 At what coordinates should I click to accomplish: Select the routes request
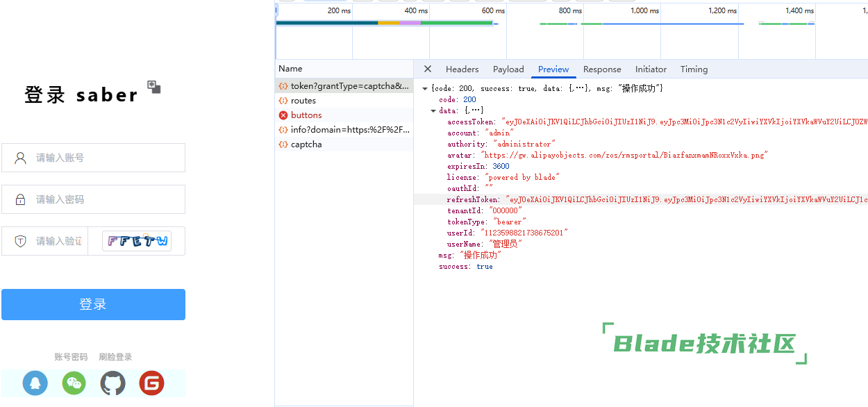click(x=344, y=101)
